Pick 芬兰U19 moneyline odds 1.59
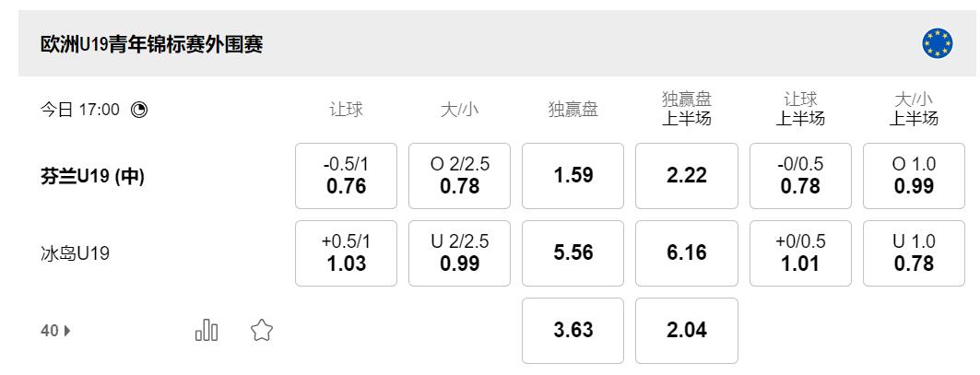Screen dimensions: 980x375 click(573, 176)
